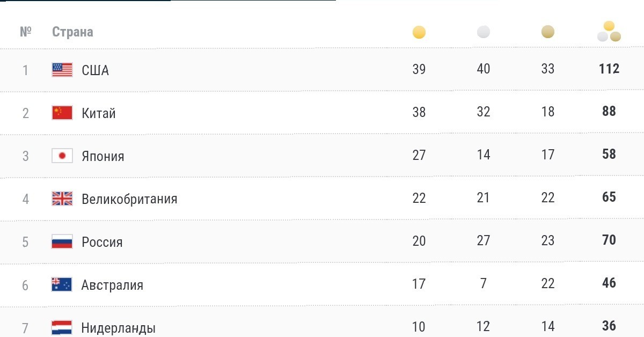Viewport: 644px width, 337px height.
Task: Open the США country link
Action: coord(95,70)
